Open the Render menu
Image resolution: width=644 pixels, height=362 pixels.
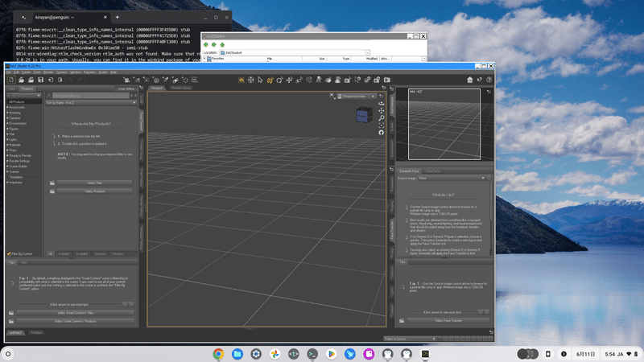point(48,72)
